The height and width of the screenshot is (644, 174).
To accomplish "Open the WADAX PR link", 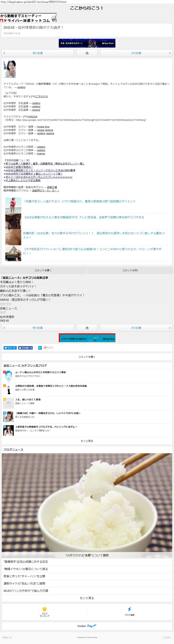I will [x=33, y=117].
